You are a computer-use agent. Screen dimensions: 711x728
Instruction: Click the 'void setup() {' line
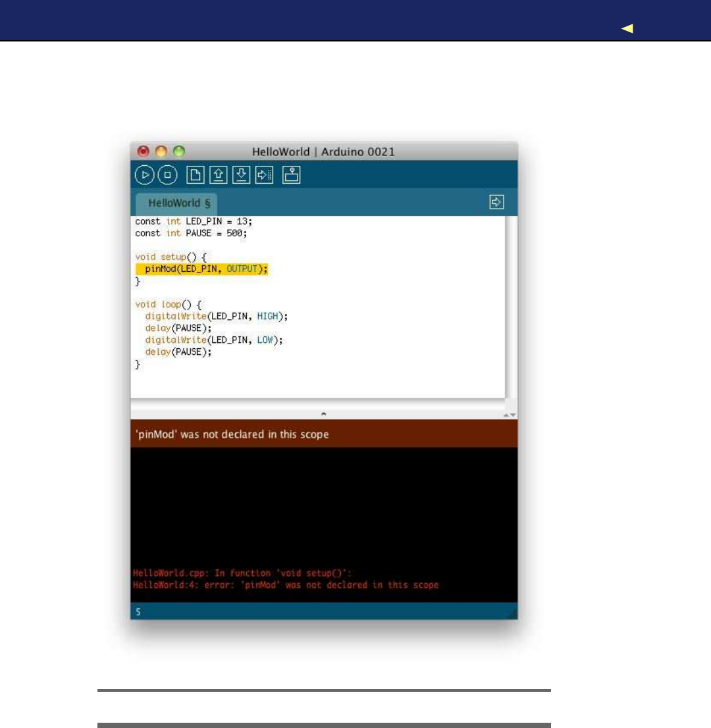171,257
